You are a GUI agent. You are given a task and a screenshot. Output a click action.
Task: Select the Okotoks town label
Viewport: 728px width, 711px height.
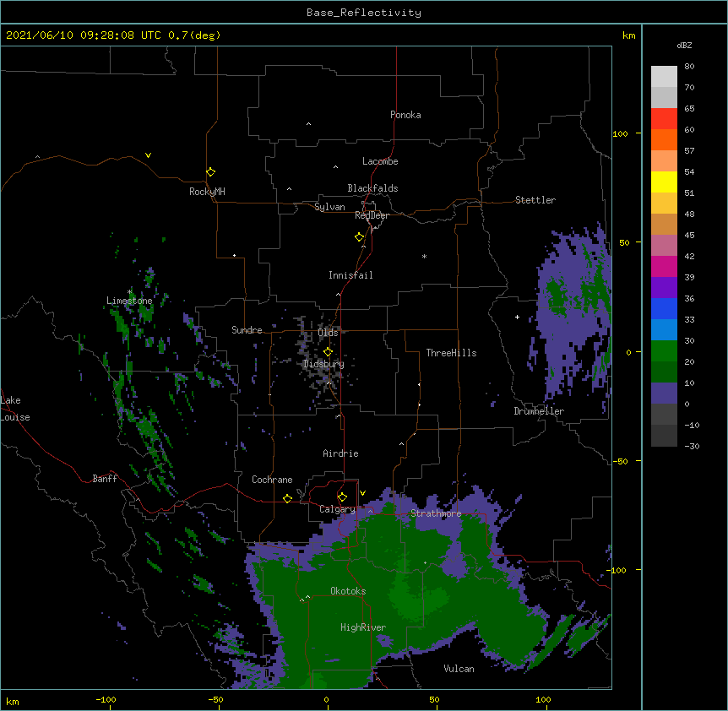point(348,591)
